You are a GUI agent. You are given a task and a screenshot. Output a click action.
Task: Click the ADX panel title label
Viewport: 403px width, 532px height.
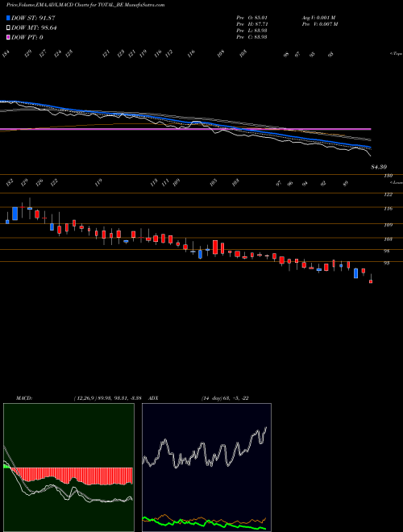click(x=152, y=398)
